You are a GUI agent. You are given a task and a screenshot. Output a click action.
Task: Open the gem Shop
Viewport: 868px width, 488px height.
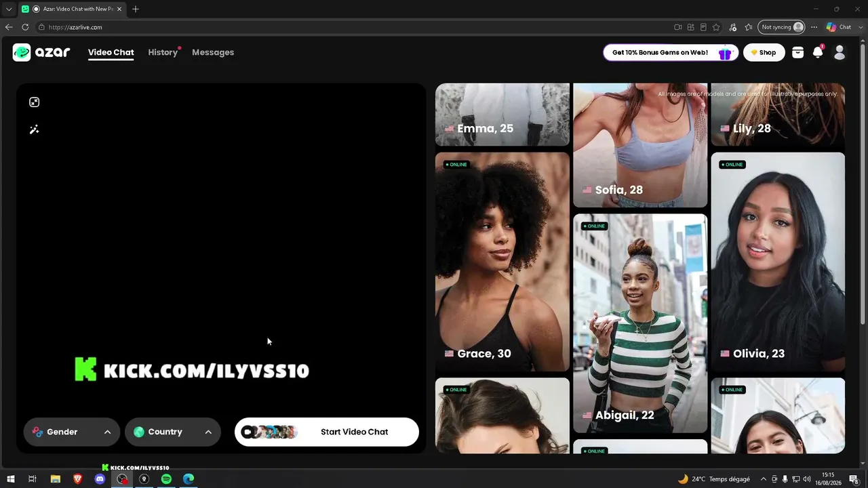[x=764, y=52]
